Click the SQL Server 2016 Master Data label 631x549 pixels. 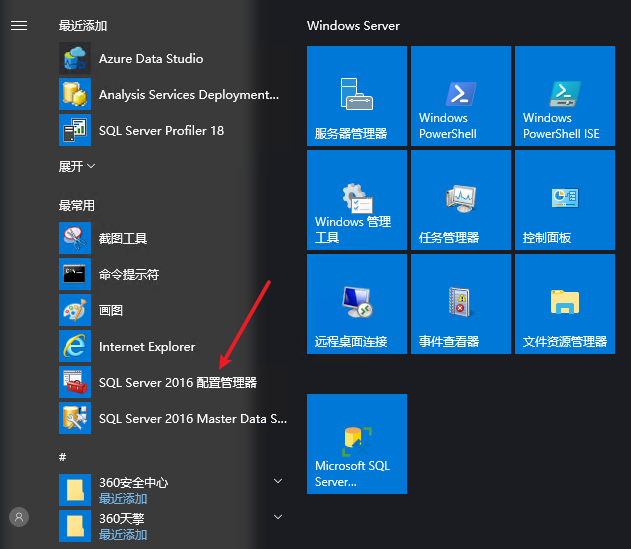[193, 419]
